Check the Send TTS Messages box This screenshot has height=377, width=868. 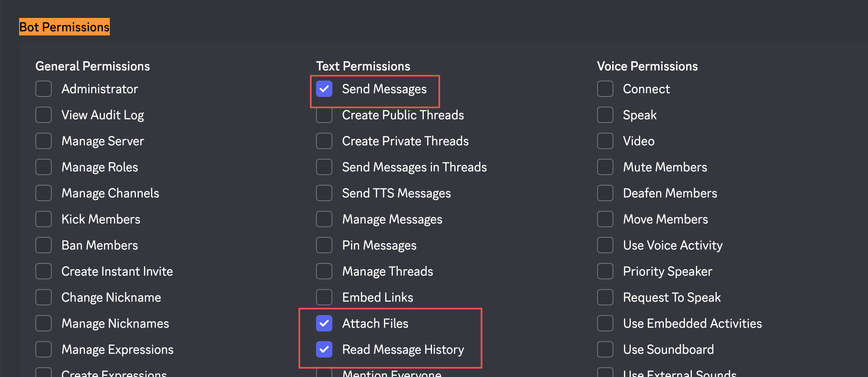324,193
